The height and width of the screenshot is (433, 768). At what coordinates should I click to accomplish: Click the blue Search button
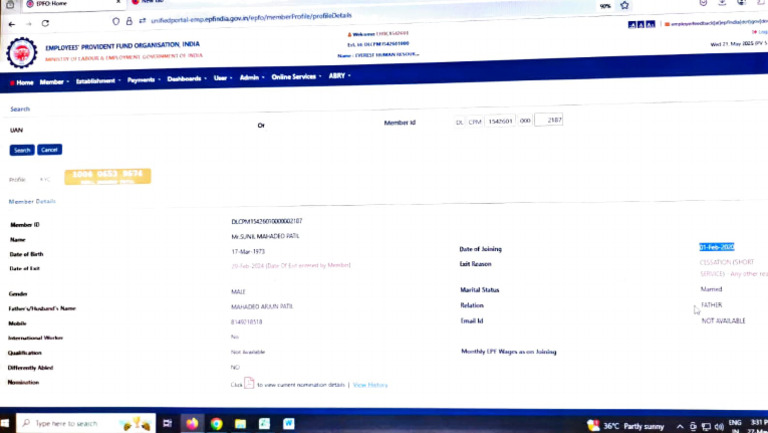22,150
